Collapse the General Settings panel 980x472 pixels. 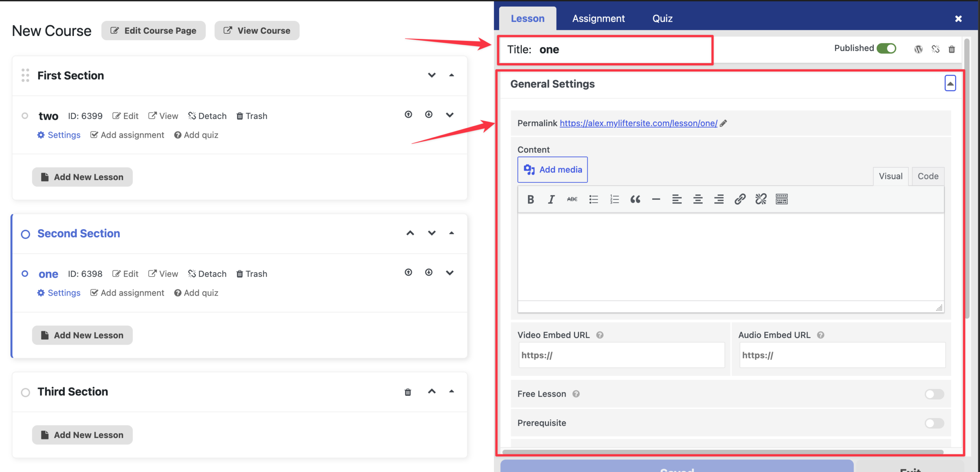[950, 83]
